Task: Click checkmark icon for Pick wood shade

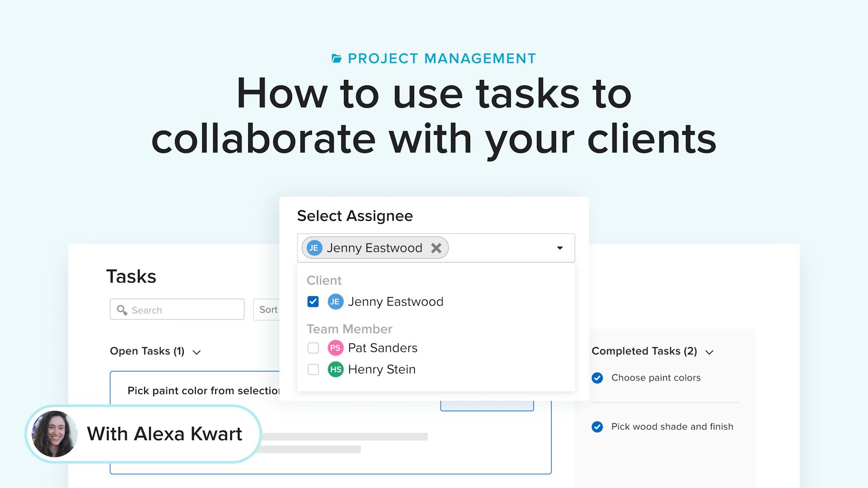Action: pyautogui.click(x=597, y=427)
